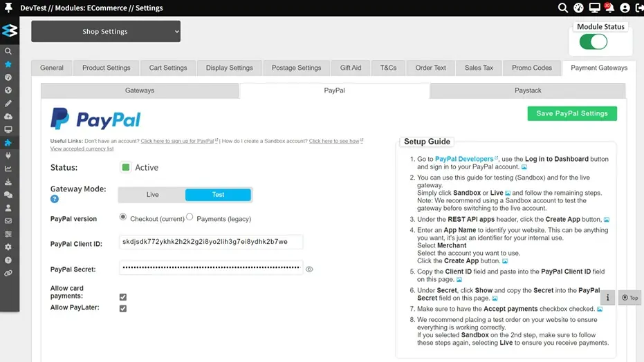Switch to the Gateways sub-tab
This screenshot has height=362, width=644.
coord(140,90)
